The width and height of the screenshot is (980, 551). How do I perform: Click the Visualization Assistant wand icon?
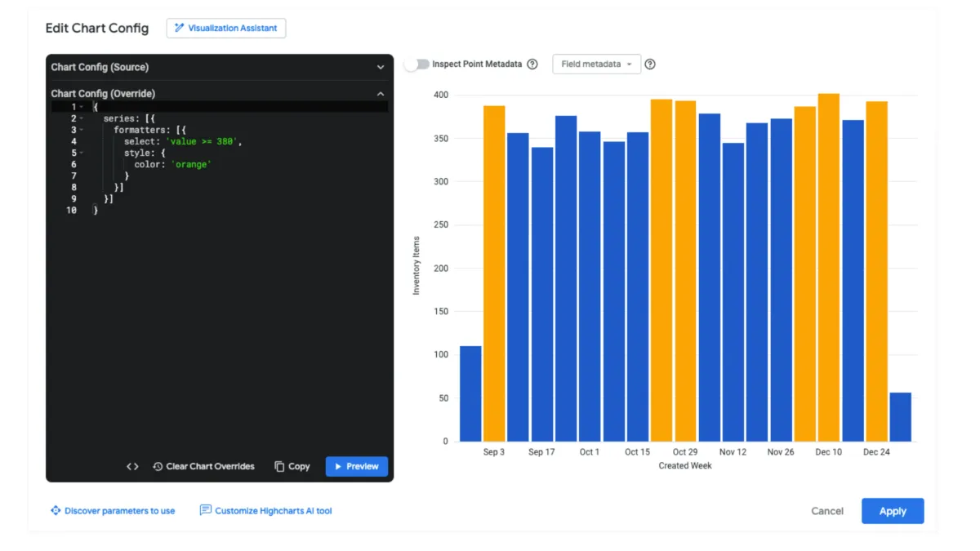[x=179, y=28]
